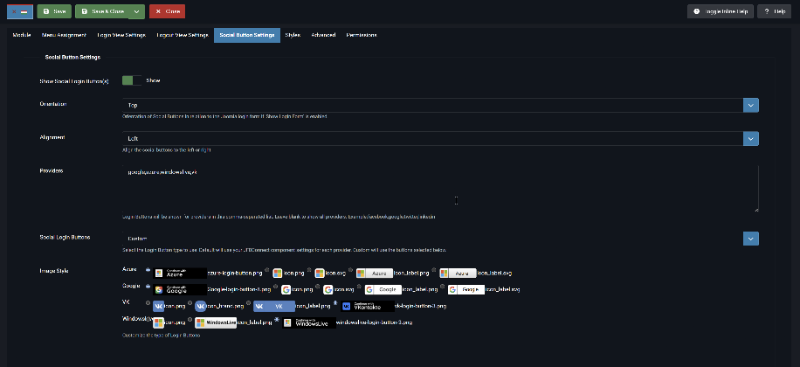
Task: Select VK icon_label.png radio option
Action: [x=248, y=303]
